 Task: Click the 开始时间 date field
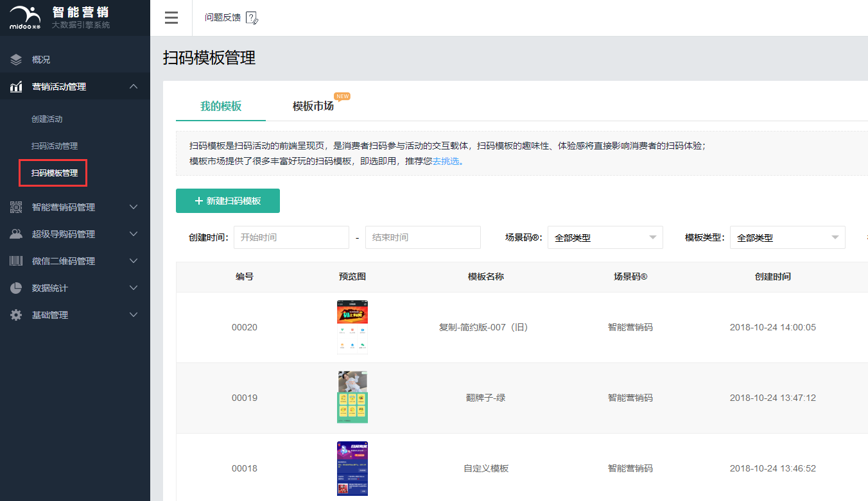[291, 237]
